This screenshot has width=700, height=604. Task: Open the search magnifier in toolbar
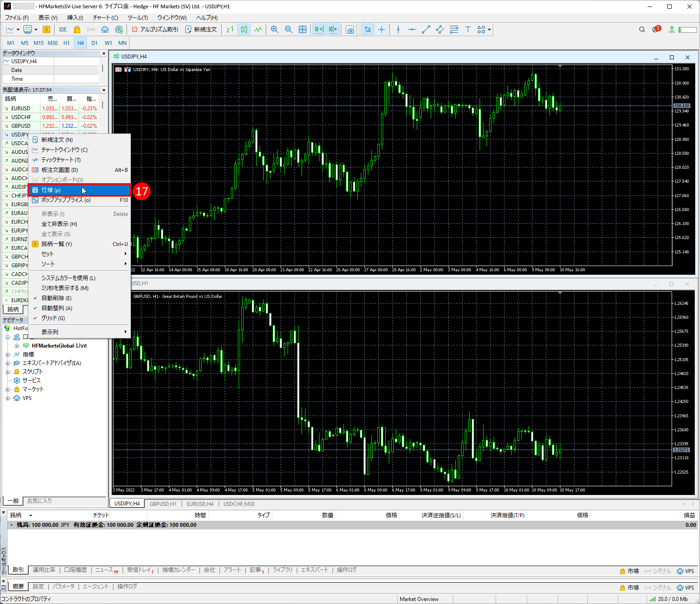642,29
